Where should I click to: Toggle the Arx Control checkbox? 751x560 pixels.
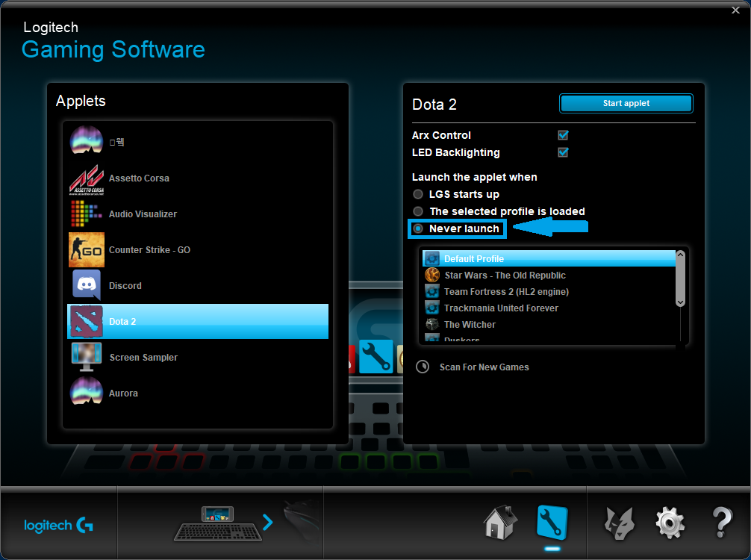[x=563, y=135]
